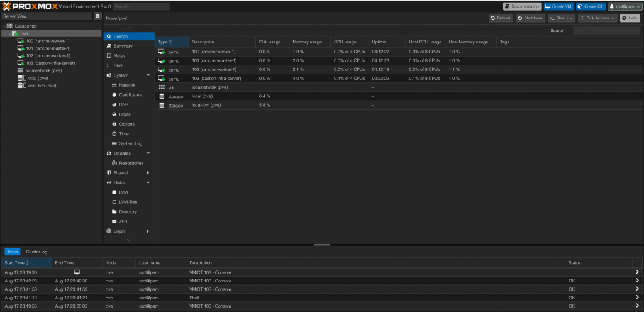Screen dimensions: 644x312
Task: Click the Shutdown button
Action: coord(530,18)
